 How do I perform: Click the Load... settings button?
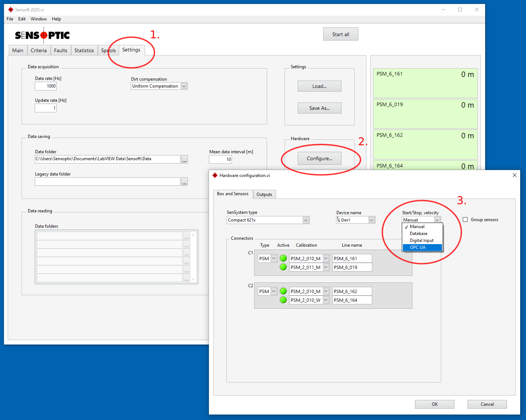coord(320,86)
